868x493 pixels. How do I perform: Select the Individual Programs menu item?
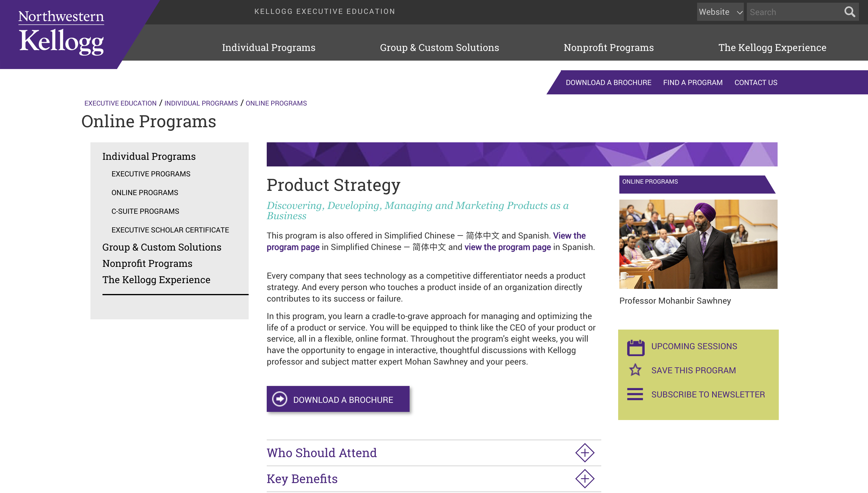[268, 47]
